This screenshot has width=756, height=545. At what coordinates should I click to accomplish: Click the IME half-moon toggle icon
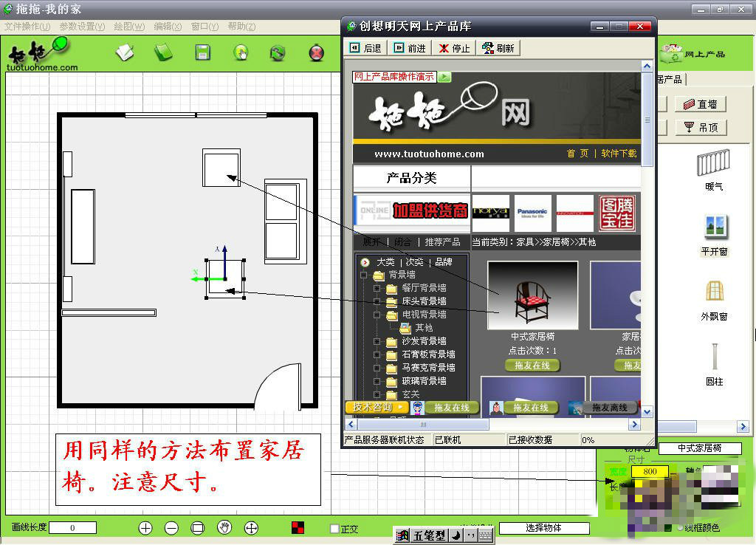pos(456,535)
